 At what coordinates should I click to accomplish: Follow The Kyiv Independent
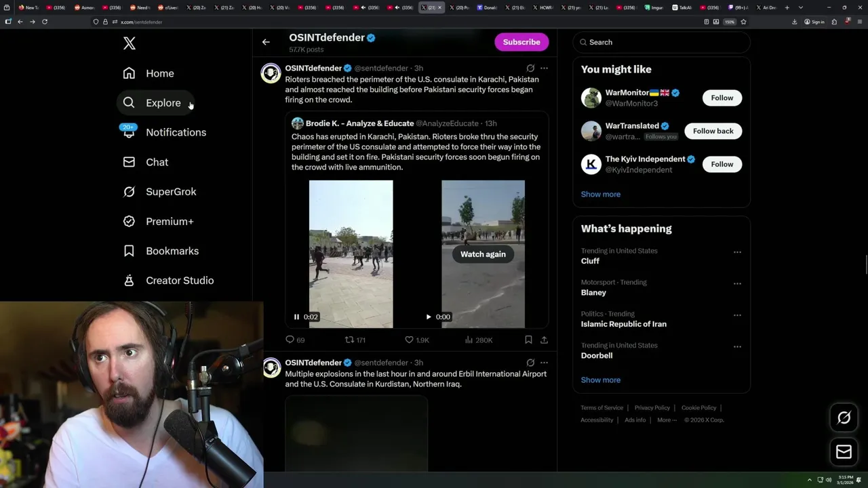tap(722, 164)
